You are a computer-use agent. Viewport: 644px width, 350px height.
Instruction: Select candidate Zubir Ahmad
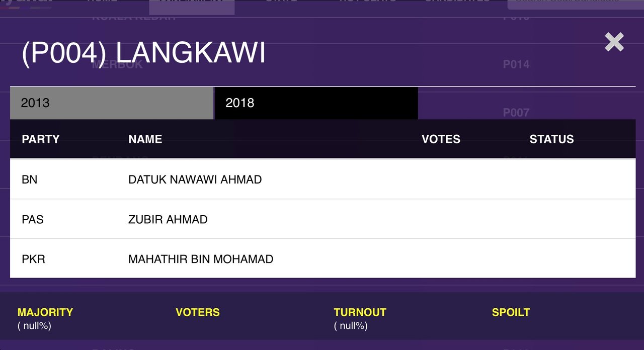click(168, 219)
